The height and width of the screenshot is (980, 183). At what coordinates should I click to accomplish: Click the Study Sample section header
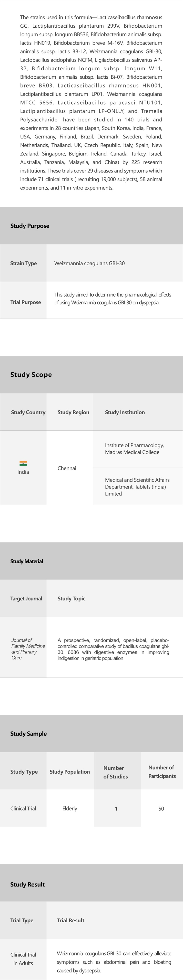pos(29,734)
